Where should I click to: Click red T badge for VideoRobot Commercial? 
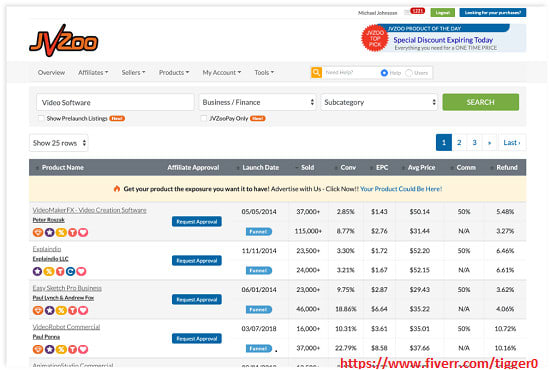pyautogui.click(x=72, y=349)
